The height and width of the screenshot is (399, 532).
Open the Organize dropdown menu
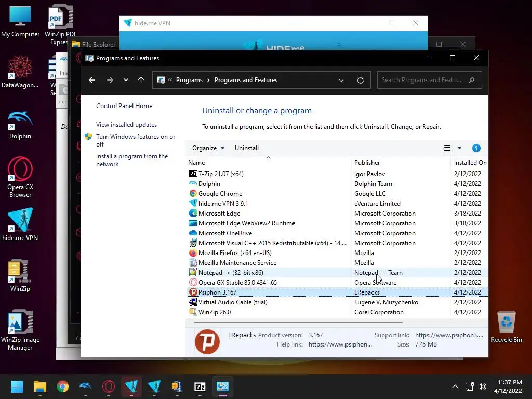pos(208,148)
